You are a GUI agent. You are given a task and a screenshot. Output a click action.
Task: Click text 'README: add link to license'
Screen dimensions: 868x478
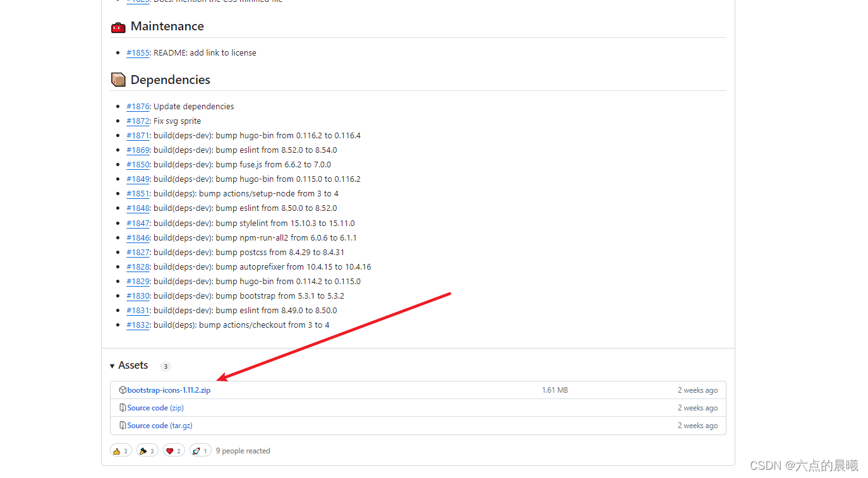[x=205, y=53]
